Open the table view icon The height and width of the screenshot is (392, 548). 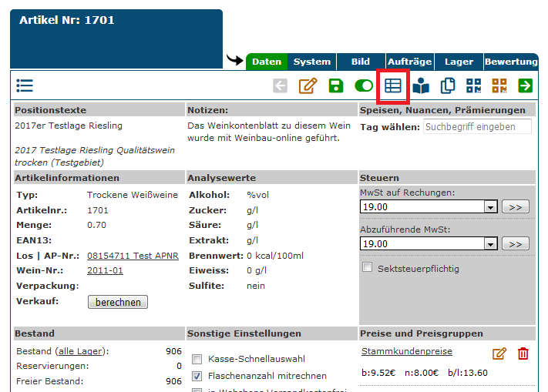tap(393, 85)
